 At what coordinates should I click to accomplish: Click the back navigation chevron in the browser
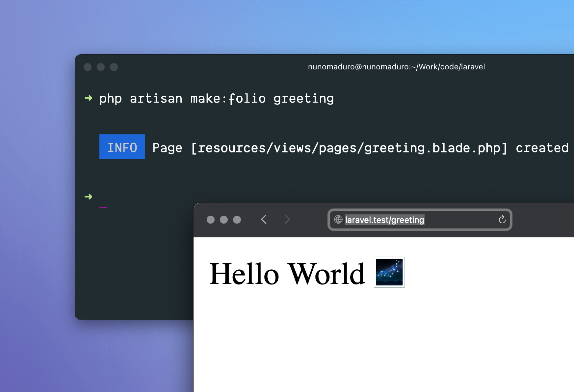(x=264, y=219)
